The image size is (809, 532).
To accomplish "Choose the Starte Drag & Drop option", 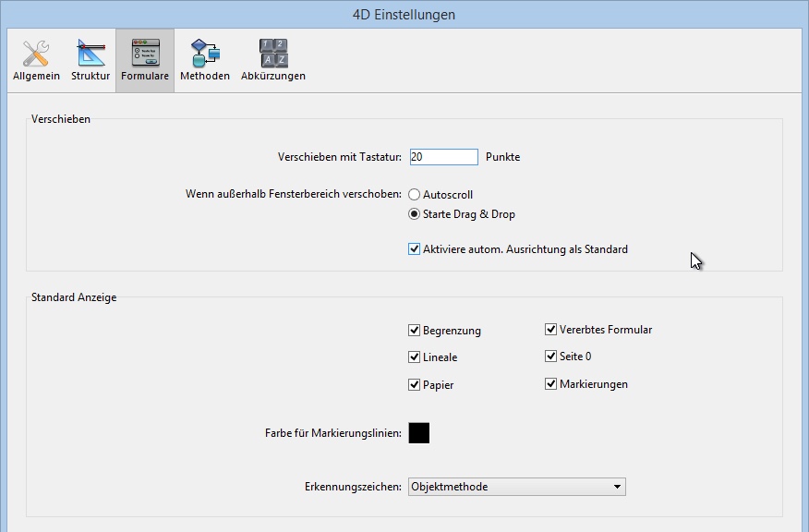I will 415,214.
